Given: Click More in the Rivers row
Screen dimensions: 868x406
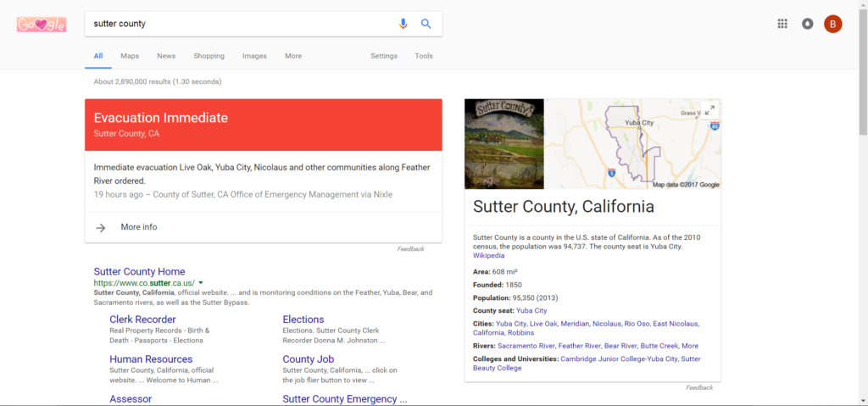Looking at the screenshot, I should pos(690,346).
